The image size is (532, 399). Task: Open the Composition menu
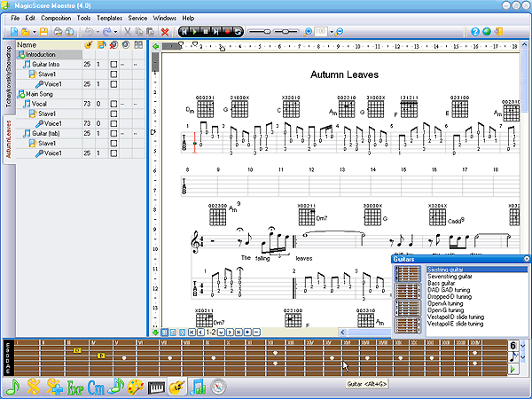56,18
